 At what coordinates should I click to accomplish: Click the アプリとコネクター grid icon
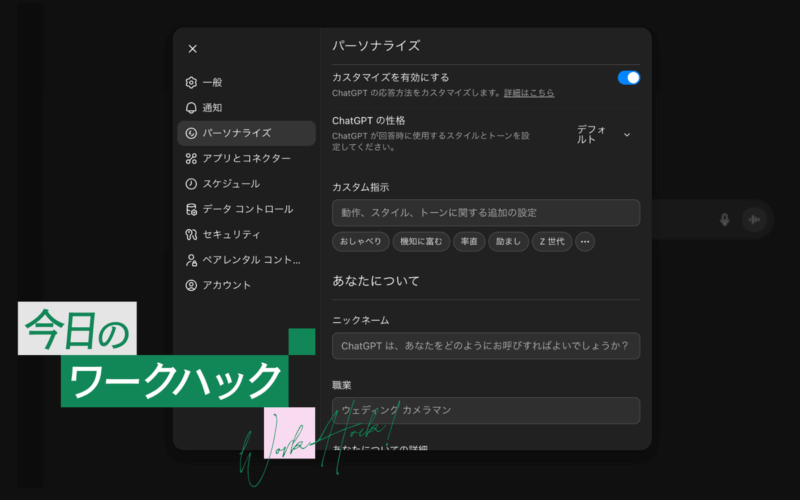point(191,158)
